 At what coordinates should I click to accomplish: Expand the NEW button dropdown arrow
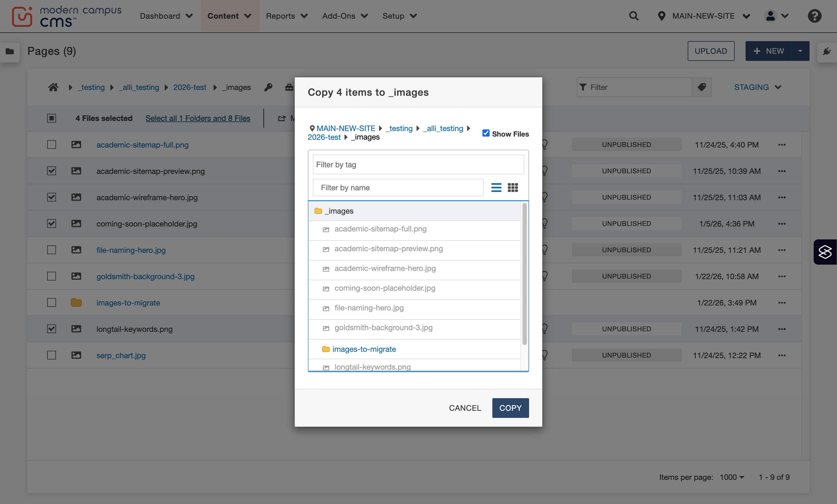800,51
